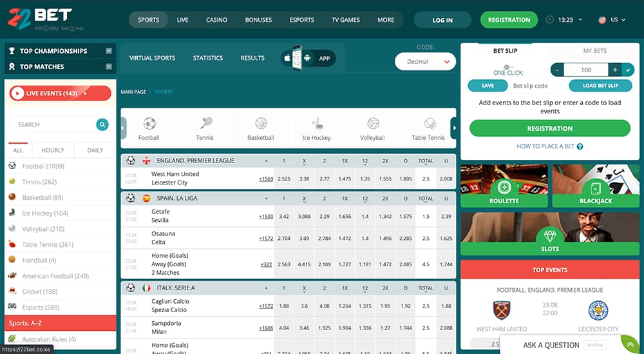The width and height of the screenshot is (644, 354).
Task: Focus the stake amount field showing 100
Action: point(586,70)
